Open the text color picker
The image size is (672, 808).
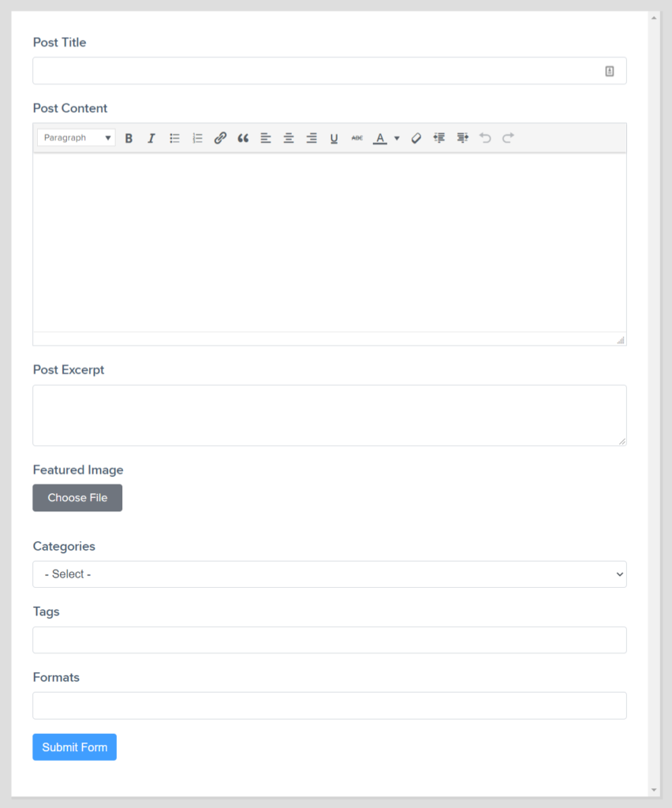[x=379, y=138]
